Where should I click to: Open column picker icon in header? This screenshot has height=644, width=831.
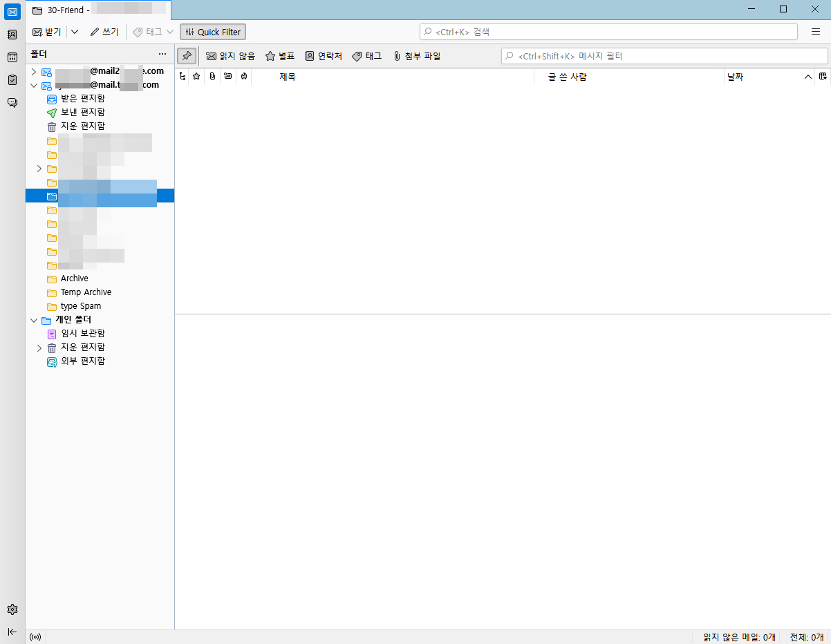pyautogui.click(x=823, y=77)
